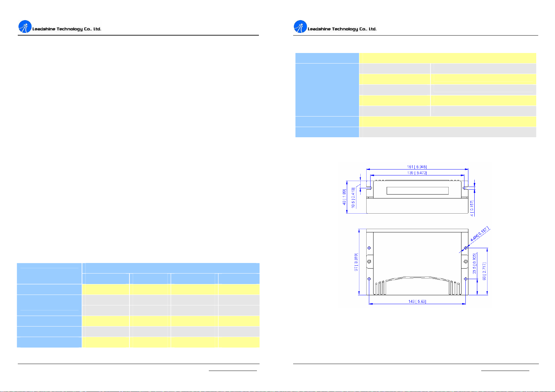The image size is (555, 392).
Task: Click the "4-Φ4[0.157]" hole callout
Action: (480, 234)
